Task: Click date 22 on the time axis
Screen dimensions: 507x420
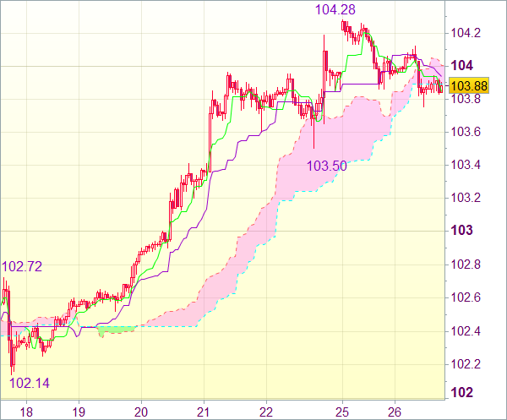Action: pyautogui.click(x=266, y=412)
